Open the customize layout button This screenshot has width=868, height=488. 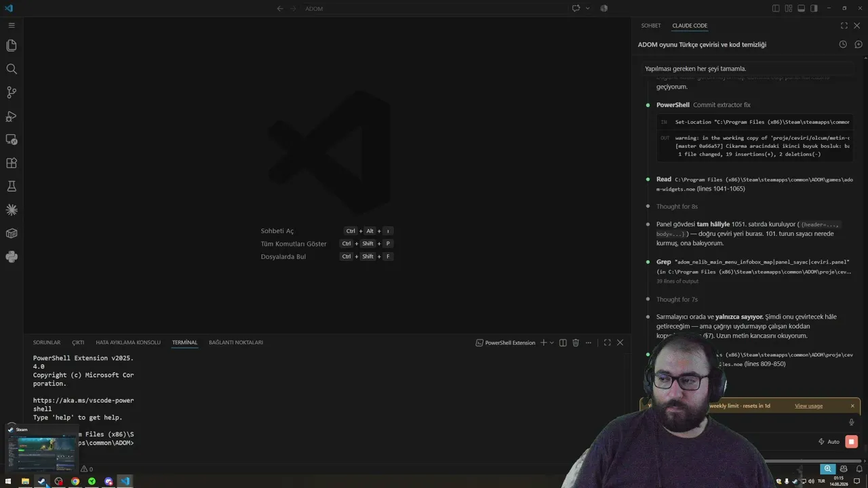(x=789, y=8)
